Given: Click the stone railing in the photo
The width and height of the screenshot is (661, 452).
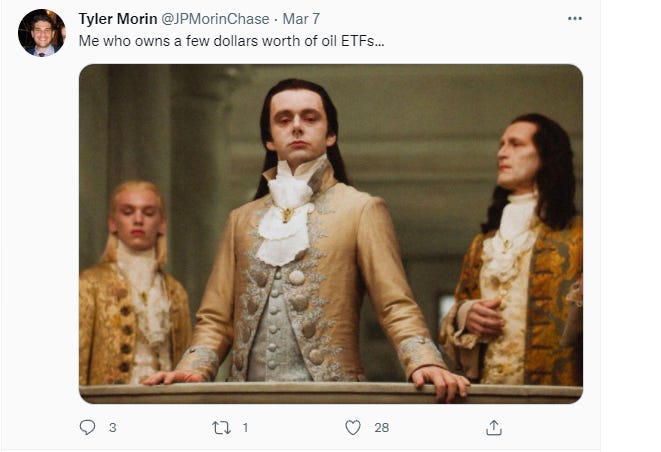Looking at the screenshot, I should [331, 393].
